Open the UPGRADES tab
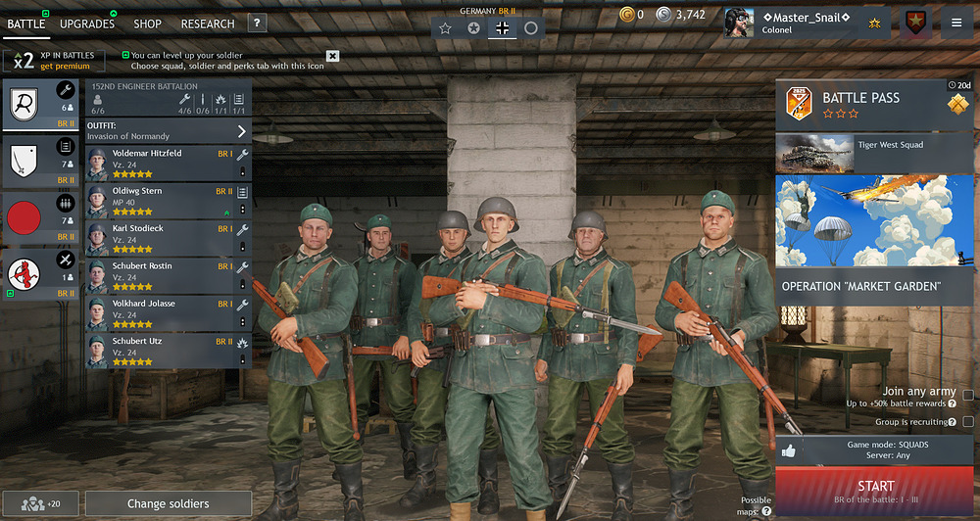 87,24
